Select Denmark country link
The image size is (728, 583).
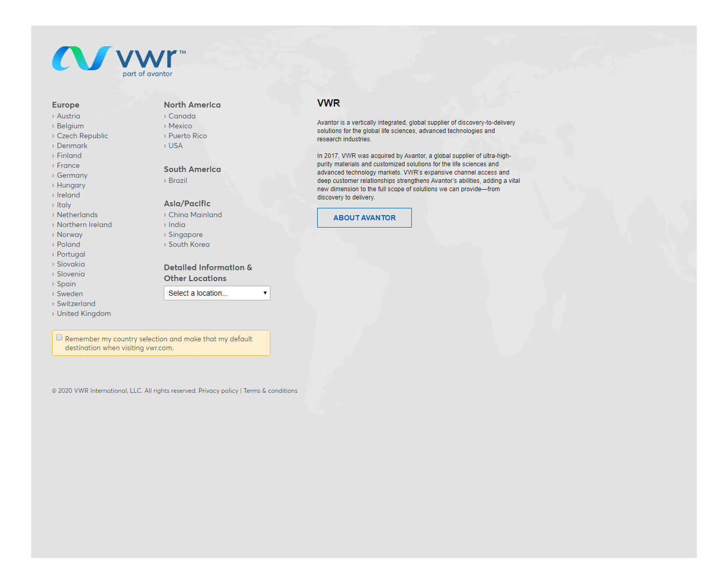coord(72,146)
